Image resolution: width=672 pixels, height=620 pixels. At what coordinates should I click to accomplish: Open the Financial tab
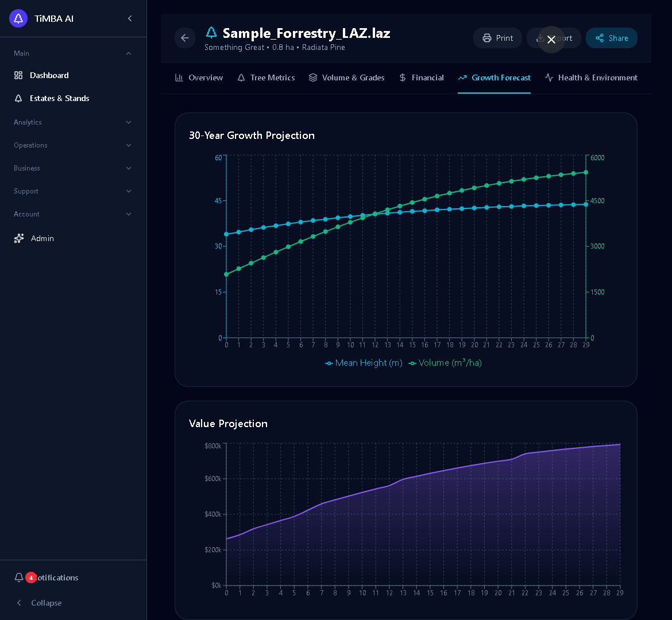pos(421,77)
